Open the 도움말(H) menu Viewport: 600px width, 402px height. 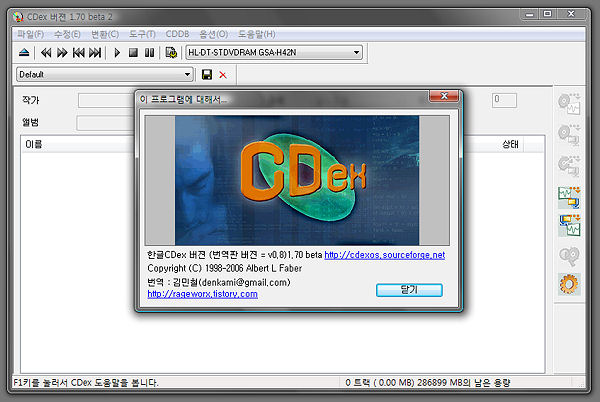[x=256, y=34]
